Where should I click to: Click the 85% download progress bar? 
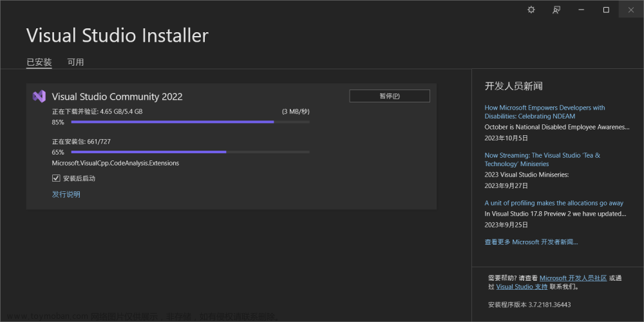[x=190, y=122]
